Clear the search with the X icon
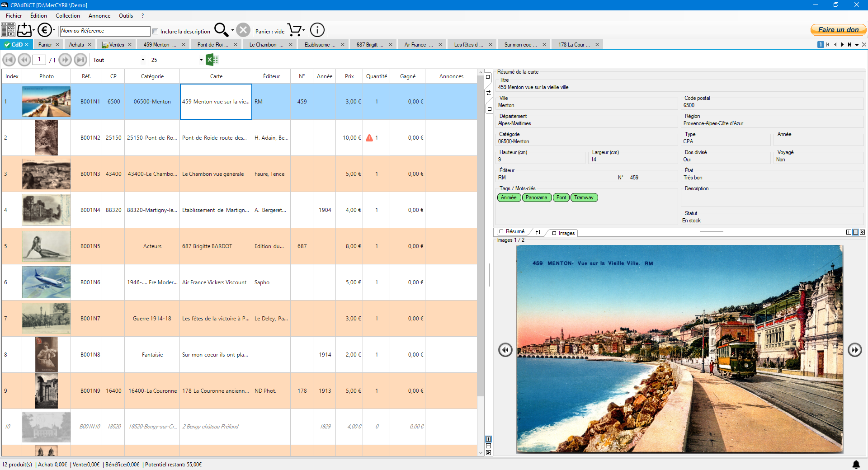Viewport: 868px width, 470px height. tap(243, 30)
